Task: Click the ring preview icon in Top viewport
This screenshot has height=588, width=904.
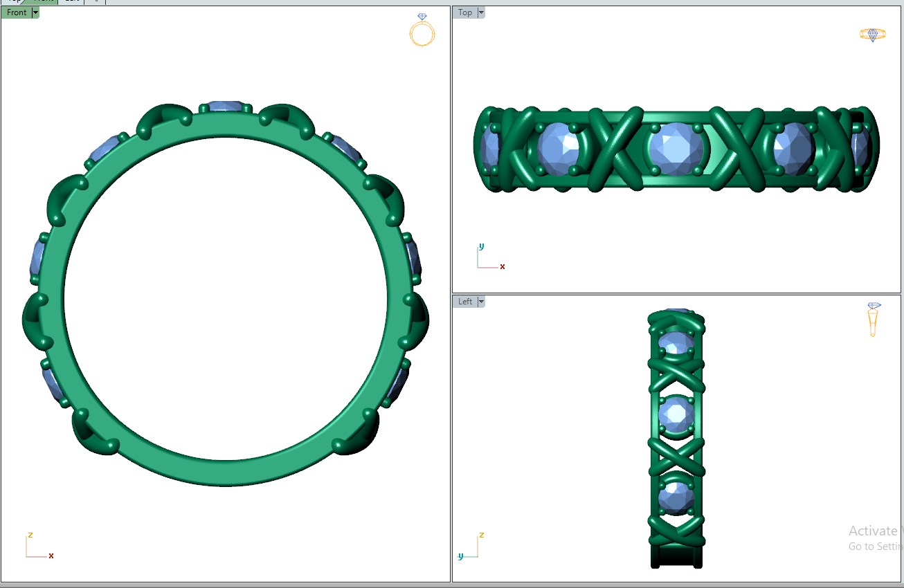Action: point(873,35)
